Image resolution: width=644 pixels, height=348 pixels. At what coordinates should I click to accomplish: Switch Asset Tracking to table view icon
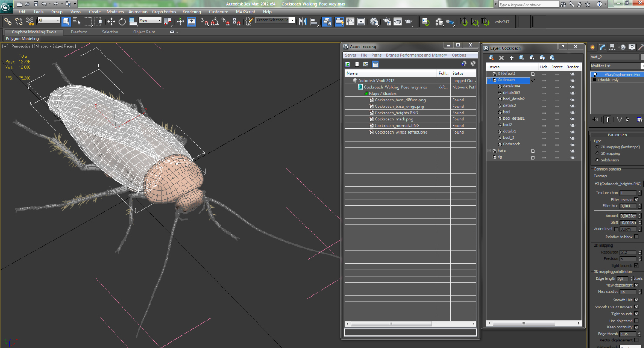375,64
